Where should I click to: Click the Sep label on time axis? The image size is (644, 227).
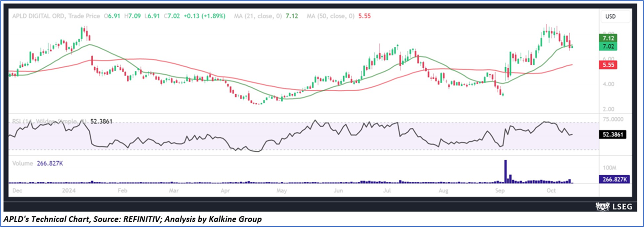click(x=500, y=191)
